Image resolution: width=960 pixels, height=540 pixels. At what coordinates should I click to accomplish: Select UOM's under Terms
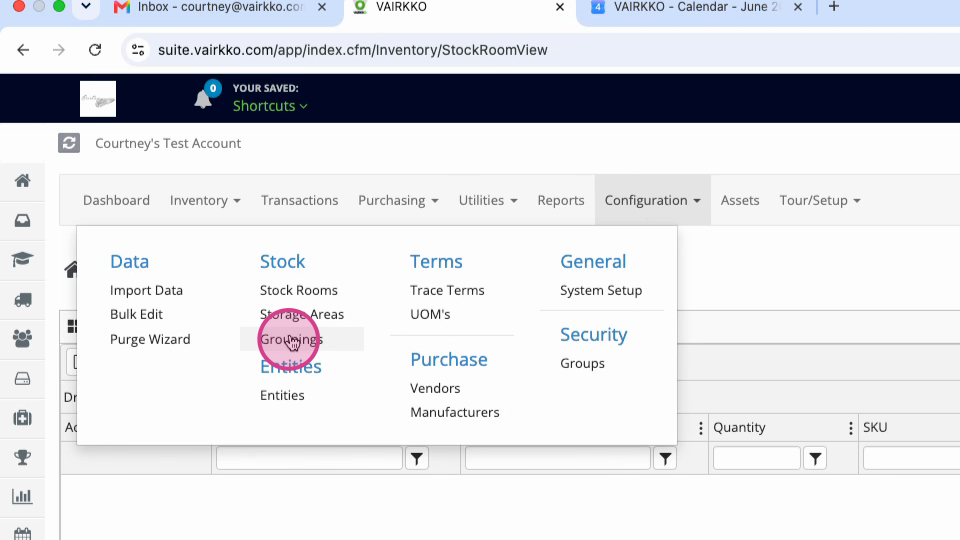coord(430,315)
